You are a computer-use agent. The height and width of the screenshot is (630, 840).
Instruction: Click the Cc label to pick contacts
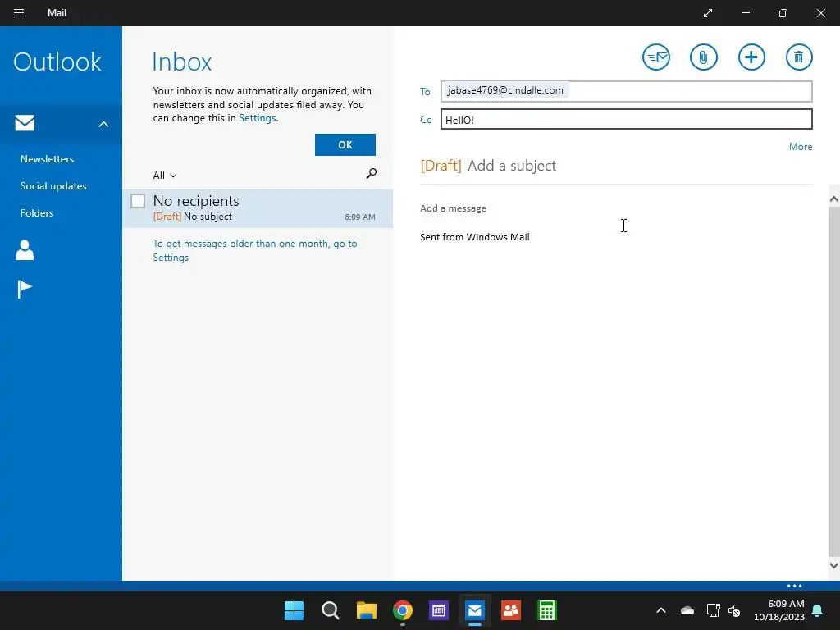coord(426,120)
